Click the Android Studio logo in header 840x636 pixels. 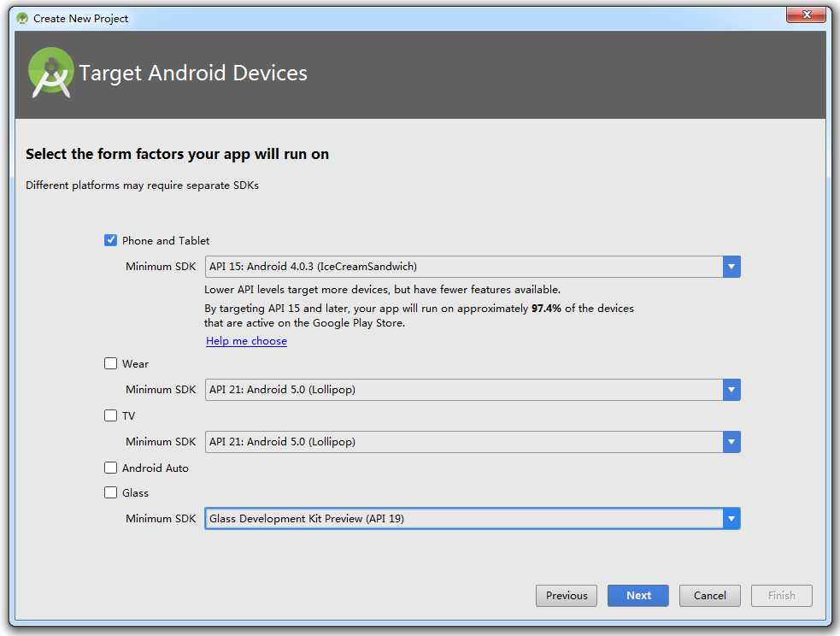point(51,73)
